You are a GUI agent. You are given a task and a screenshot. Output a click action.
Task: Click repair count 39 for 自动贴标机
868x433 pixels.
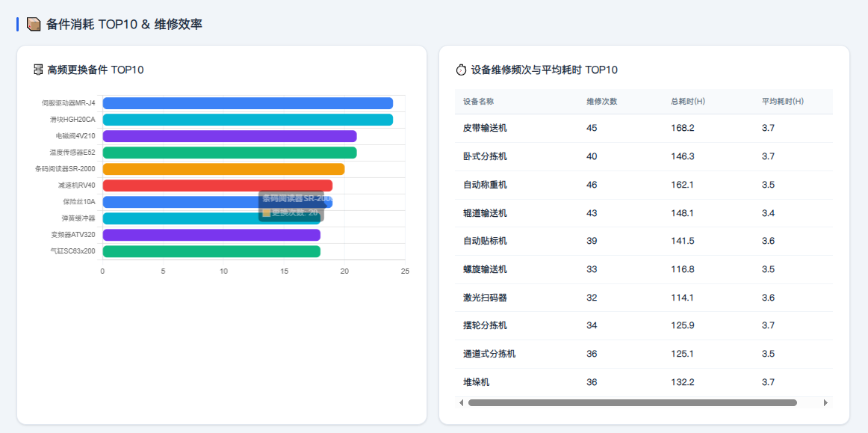[x=592, y=241]
